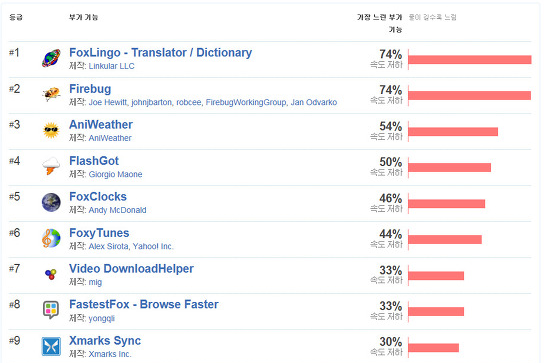This screenshot has width=544, height=363.
Task: Click the FlashGot cloud lightning icon
Action: (x=51, y=166)
